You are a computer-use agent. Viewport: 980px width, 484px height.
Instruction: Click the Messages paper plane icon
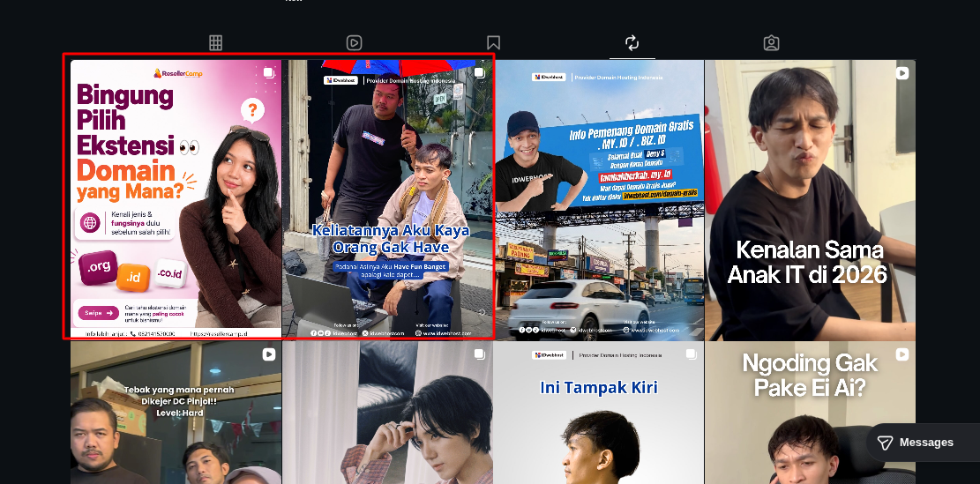[x=885, y=443]
